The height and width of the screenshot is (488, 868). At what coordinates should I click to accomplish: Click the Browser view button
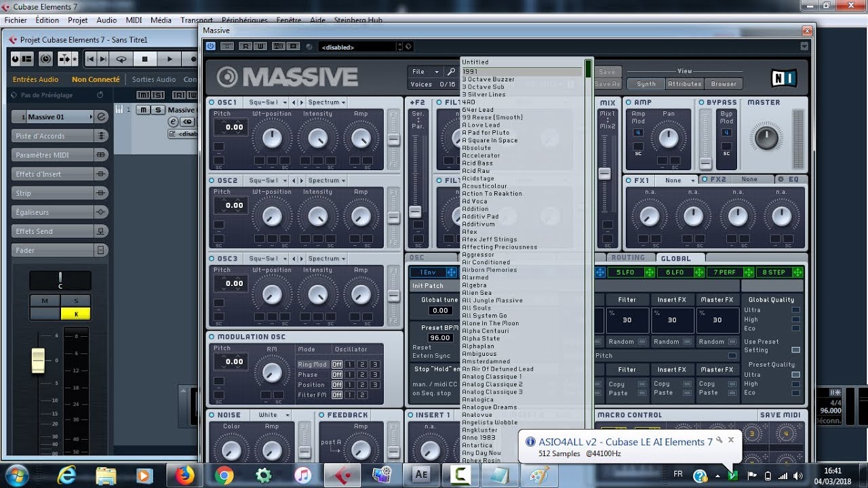point(724,83)
